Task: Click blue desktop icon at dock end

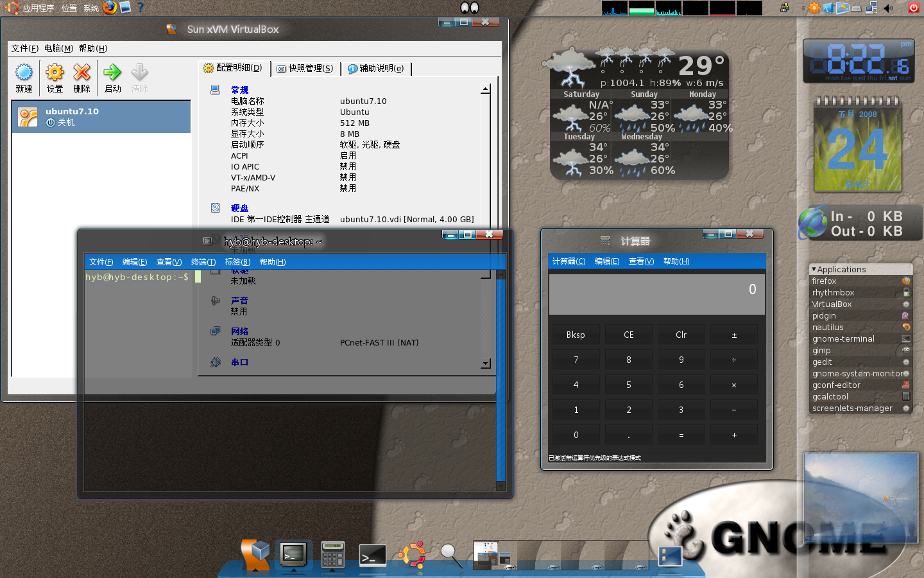Action: (669, 556)
